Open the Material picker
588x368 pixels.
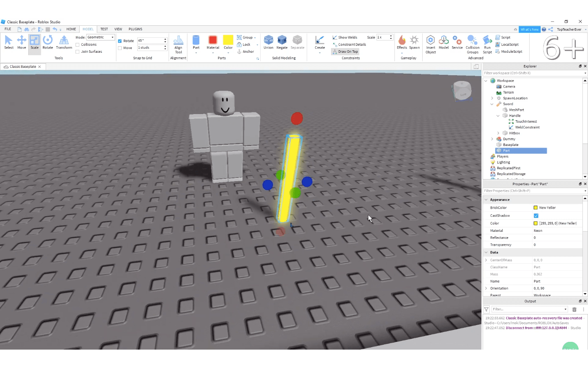[213, 44]
